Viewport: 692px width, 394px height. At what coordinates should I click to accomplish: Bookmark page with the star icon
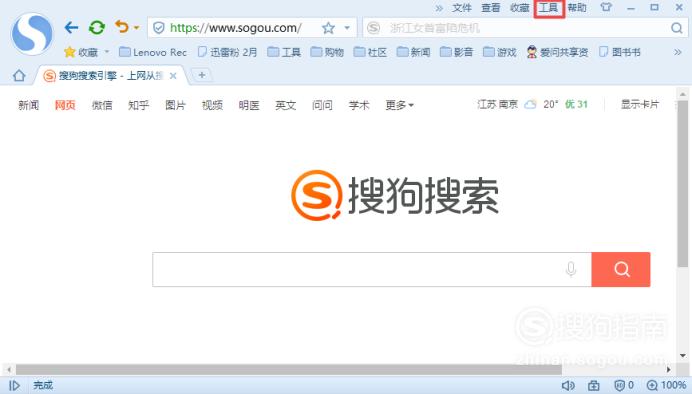pyautogui.click(x=328, y=28)
